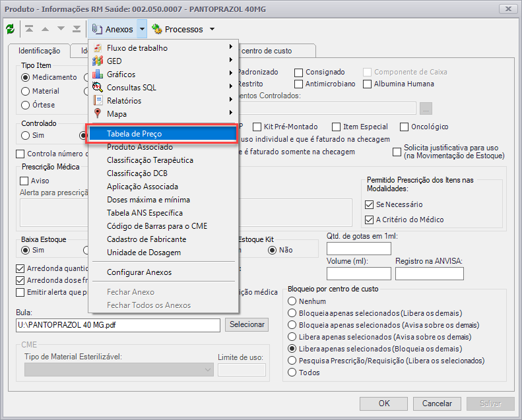Check the Oncológico checkbox
Screen dimensions: 522x420
click(x=404, y=127)
